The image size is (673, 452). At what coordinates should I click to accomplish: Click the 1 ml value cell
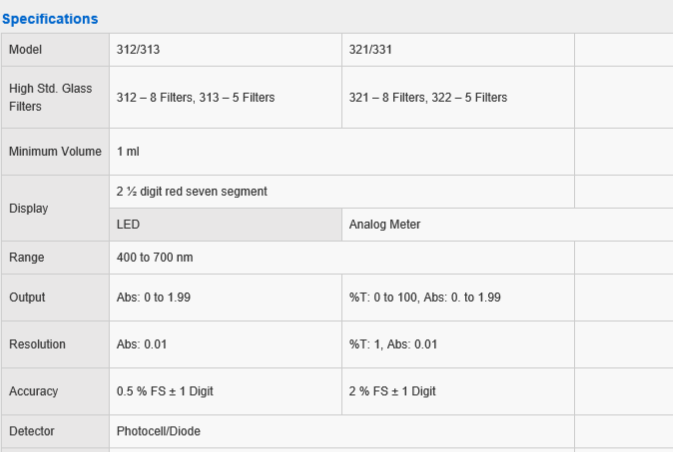[342, 152]
